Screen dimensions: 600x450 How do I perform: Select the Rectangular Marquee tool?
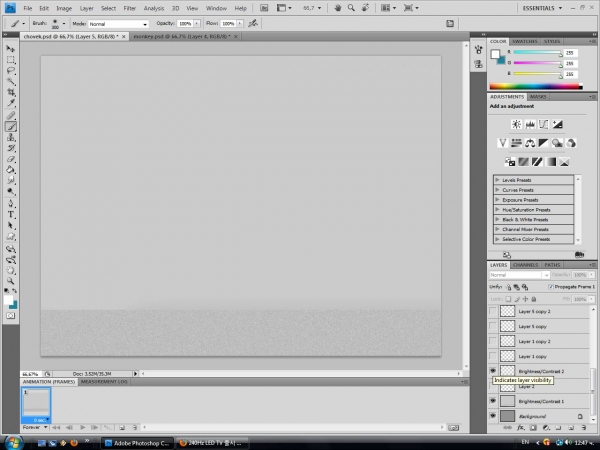point(11,60)
